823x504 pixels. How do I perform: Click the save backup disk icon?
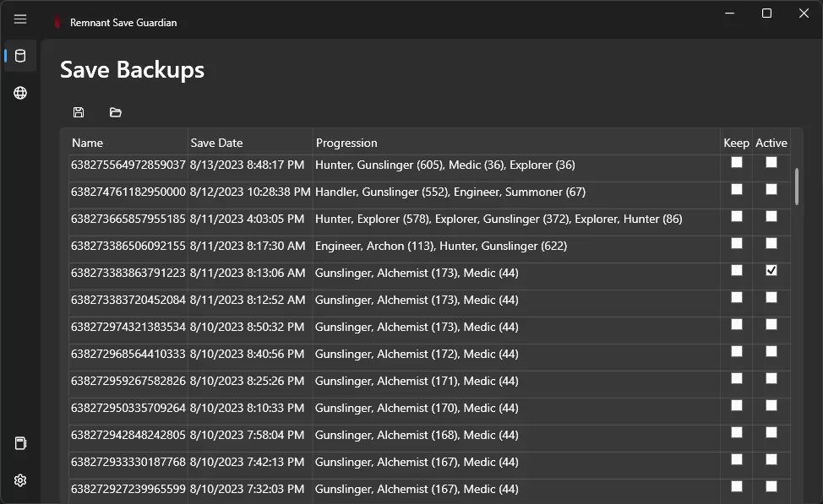click(79, 112)
